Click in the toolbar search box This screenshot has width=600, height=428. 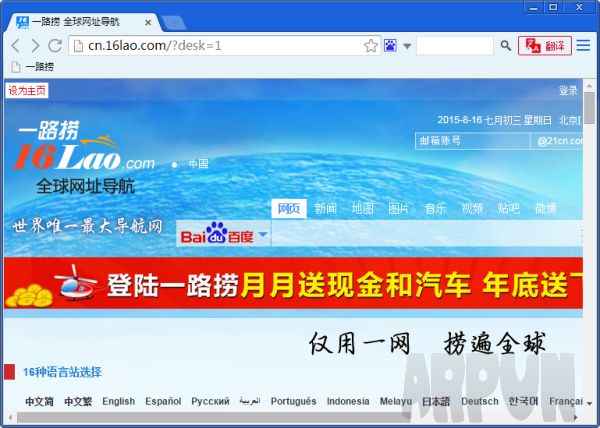[455, 46]
